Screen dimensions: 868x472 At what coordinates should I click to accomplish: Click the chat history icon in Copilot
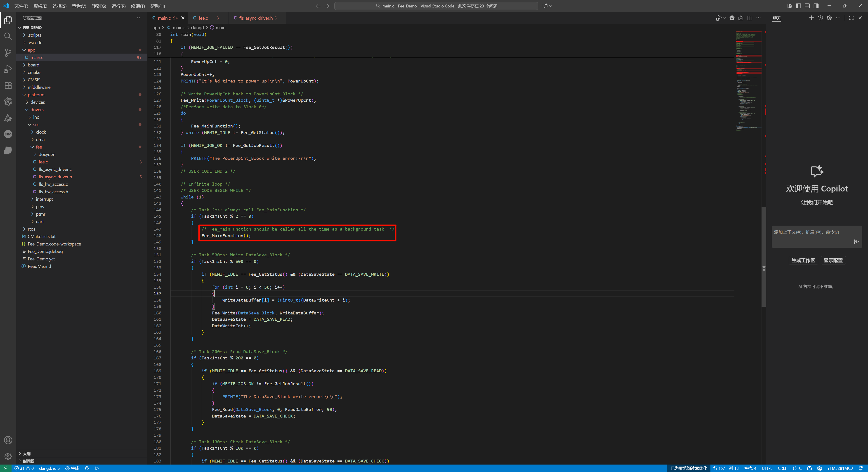pos(820,18)
